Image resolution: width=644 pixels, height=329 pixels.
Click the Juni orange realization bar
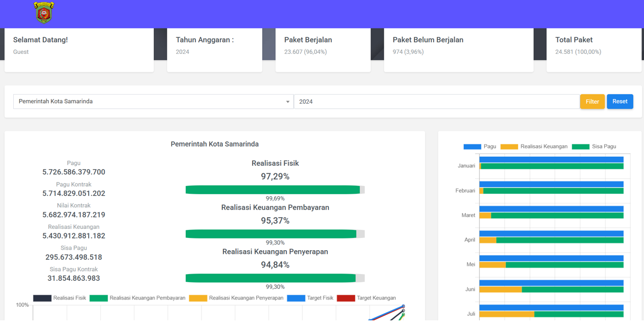(500, 289)
